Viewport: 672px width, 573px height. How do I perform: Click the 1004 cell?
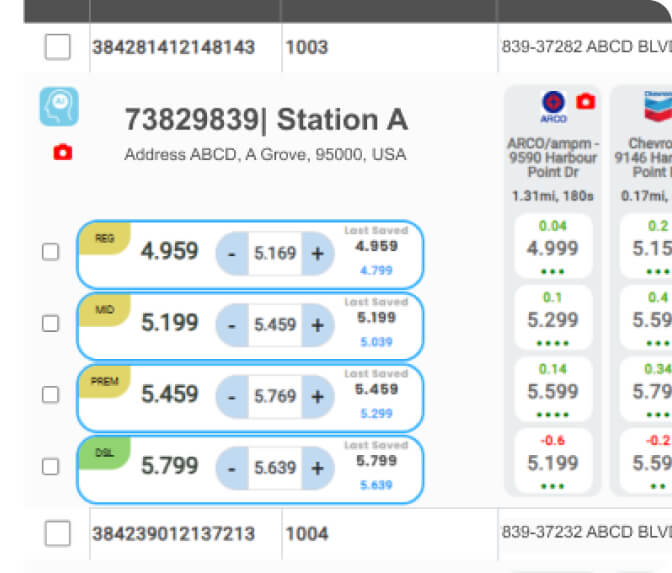pyautogui.click(x=307, y=534)
